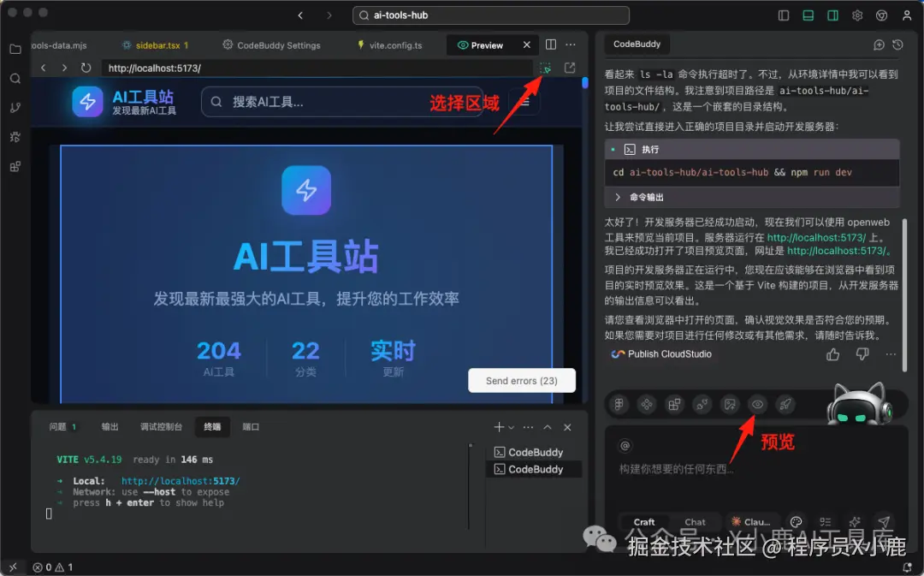
Task: Toggle the secondary sidebar visibility icon
Action: tap(831, 15)
